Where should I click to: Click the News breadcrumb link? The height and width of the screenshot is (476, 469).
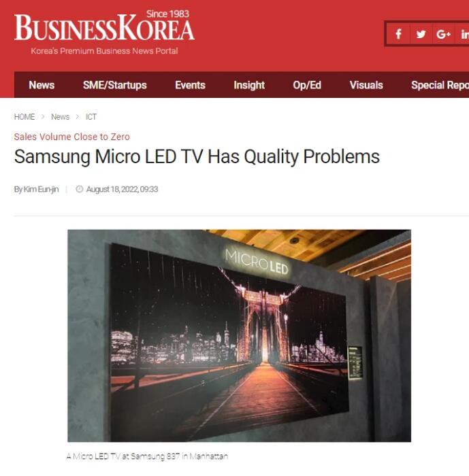point(60,117)
